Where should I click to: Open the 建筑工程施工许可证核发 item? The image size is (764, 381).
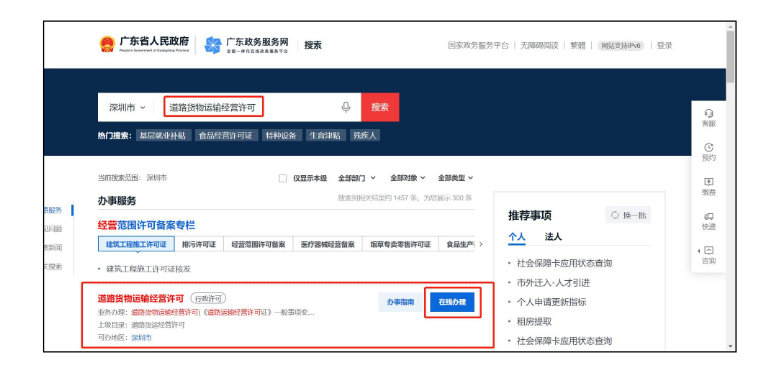pyautogui.click(x=149, y=269)
